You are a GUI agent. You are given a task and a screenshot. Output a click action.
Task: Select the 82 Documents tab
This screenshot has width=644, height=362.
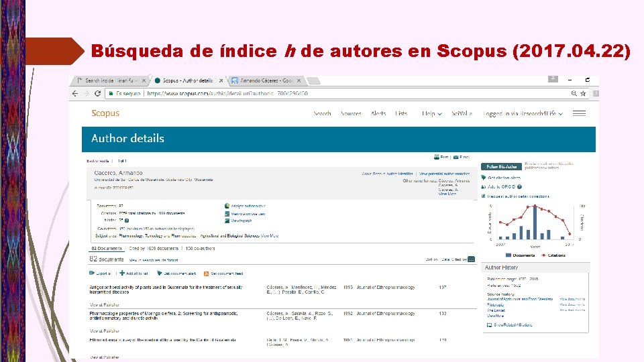click(107, 248)
